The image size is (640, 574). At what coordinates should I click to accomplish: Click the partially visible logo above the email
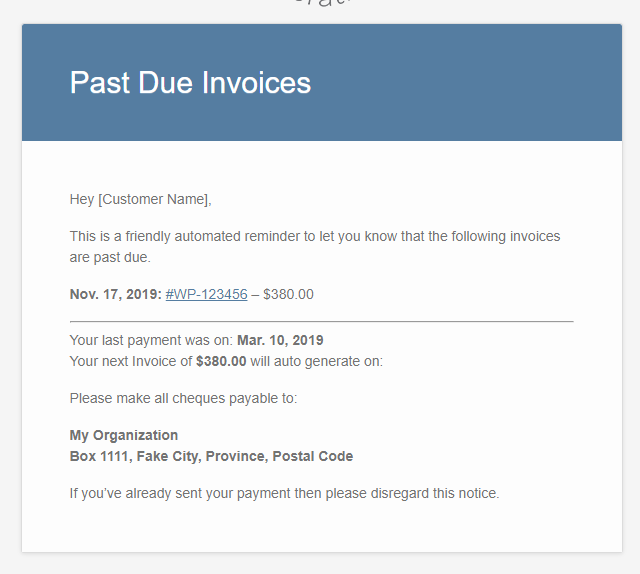pyautogui.click(x=322, y=3)
